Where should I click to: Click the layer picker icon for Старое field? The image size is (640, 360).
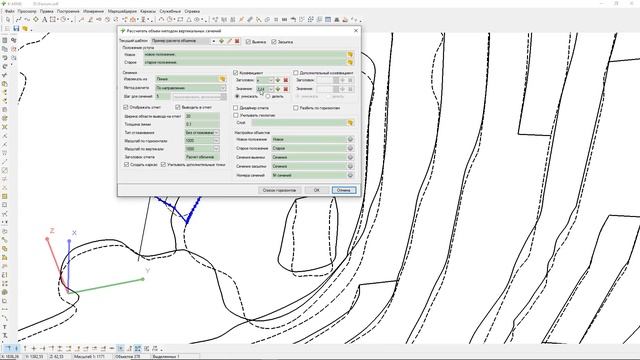point(350,62)
